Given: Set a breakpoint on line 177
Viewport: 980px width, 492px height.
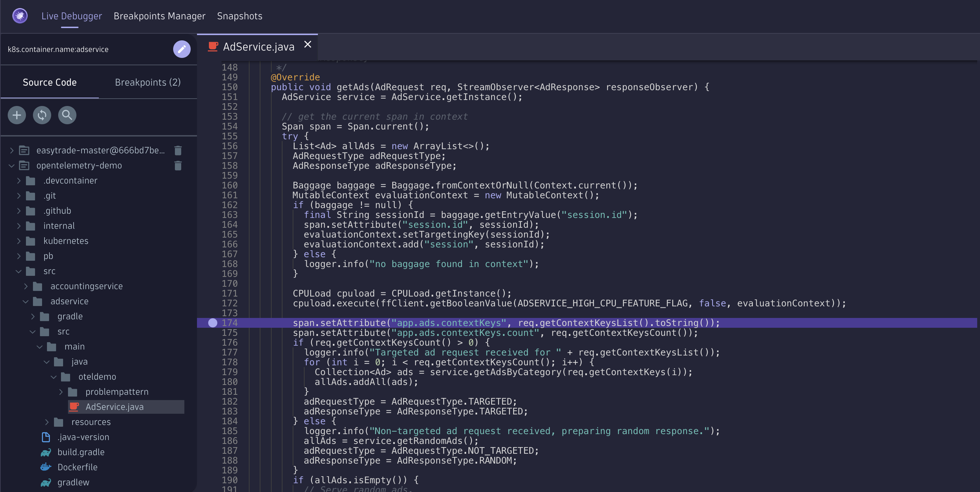Looking at the screenshot, I should click(x=213, y=353).
